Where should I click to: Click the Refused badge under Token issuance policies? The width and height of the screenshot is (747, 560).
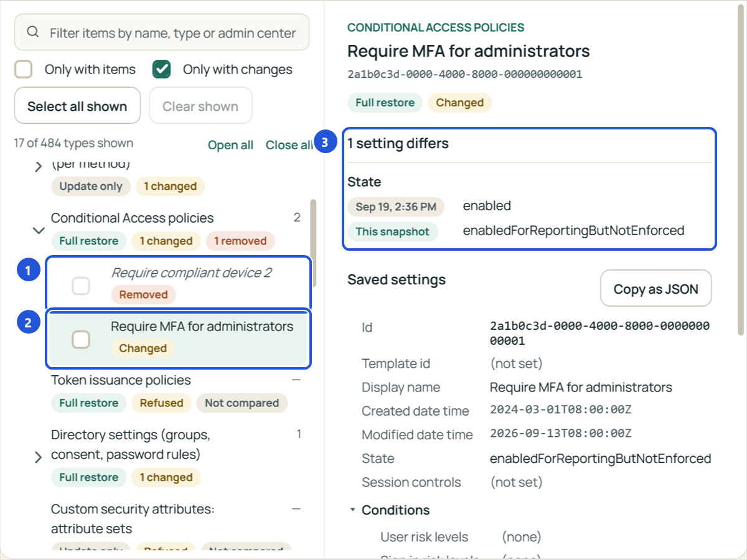[161, 403]
